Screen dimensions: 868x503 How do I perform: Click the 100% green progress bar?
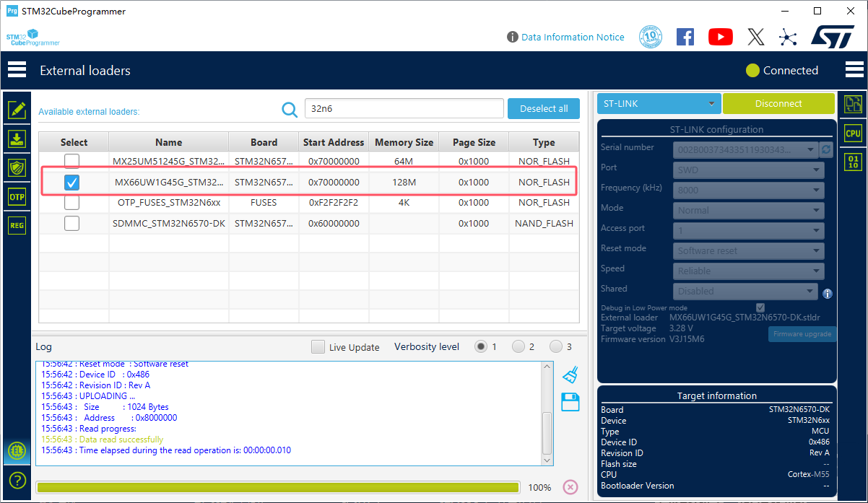[x=278, y=487]
